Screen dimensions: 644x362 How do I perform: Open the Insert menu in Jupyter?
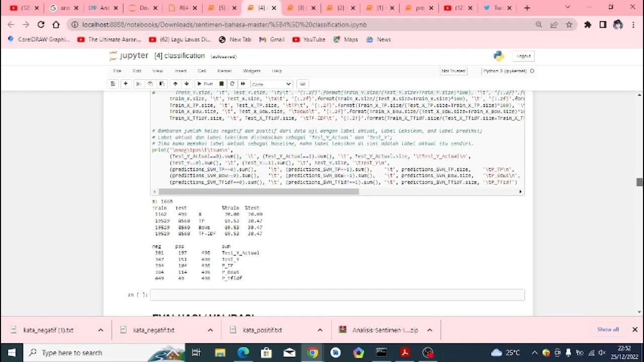coord(180,71)
